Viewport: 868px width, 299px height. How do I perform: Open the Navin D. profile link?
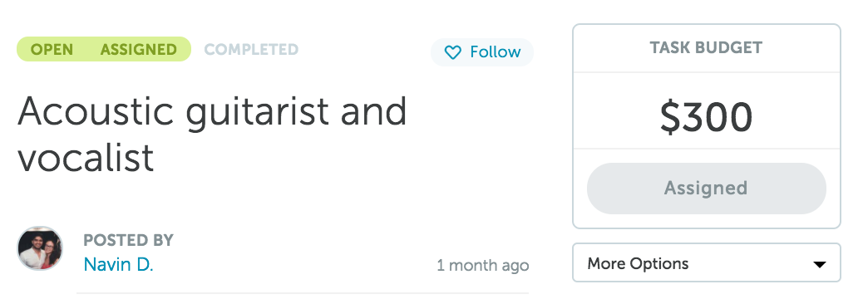point(118,265)
